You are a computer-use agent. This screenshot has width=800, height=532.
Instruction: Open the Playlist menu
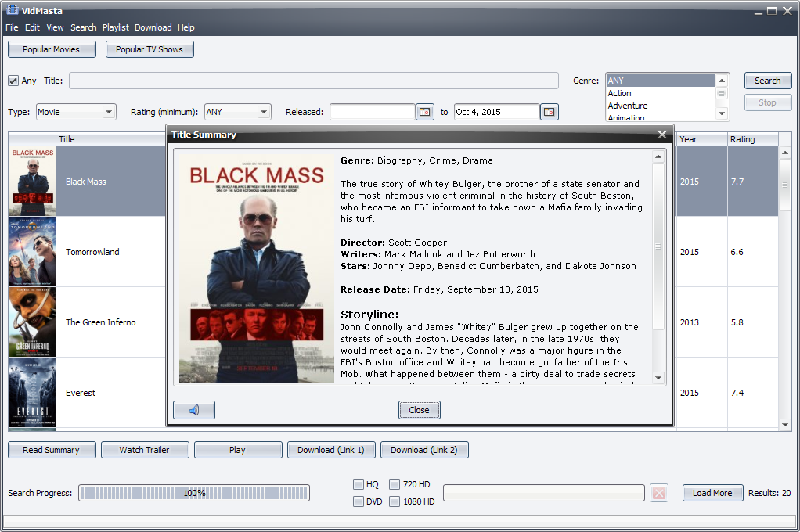115,27
